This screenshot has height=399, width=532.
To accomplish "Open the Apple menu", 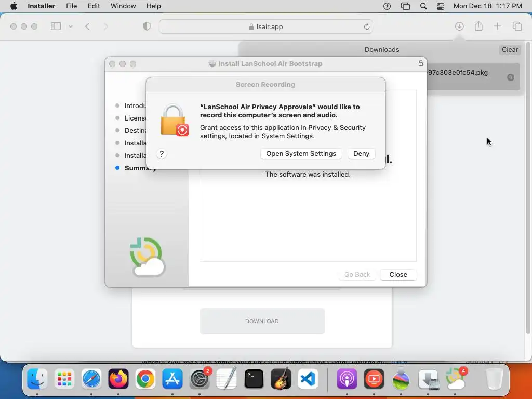I will [14, 6].
